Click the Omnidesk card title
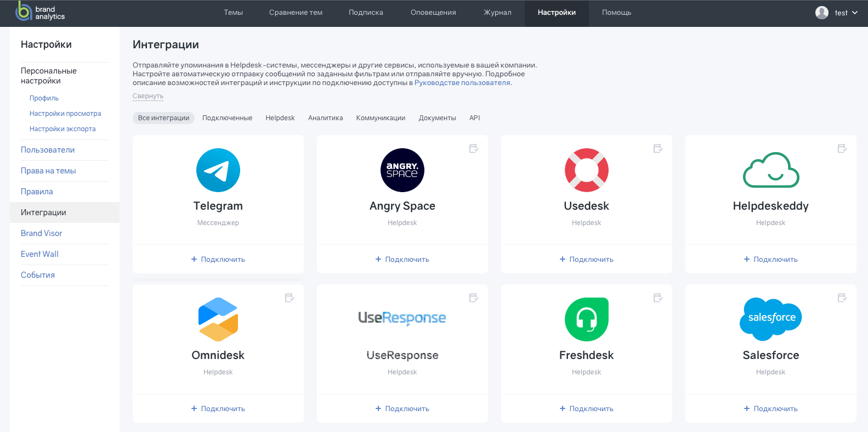The width and height of the screenshot is (868, 432). click(x=218, y=355)
